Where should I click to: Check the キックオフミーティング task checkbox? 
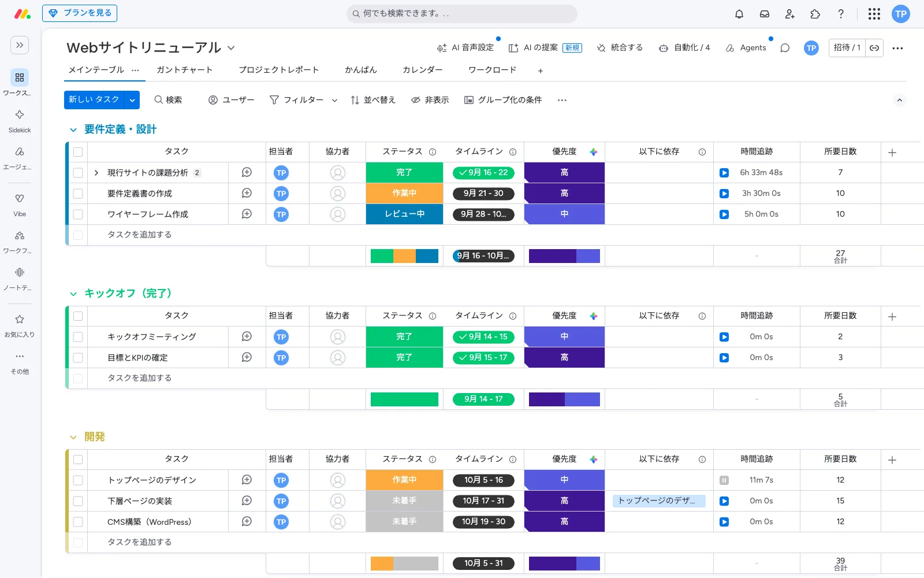78,337
